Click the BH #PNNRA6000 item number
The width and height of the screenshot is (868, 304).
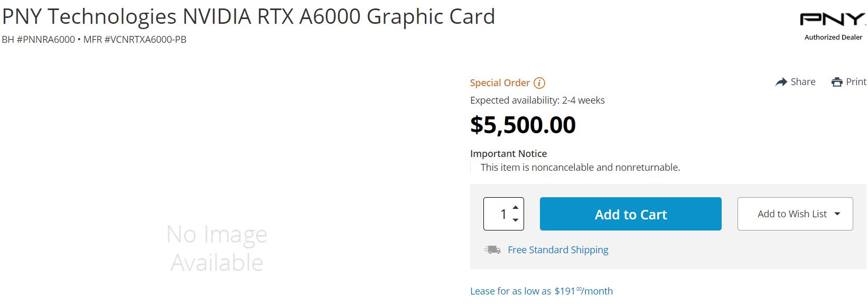tap(39, 40)
